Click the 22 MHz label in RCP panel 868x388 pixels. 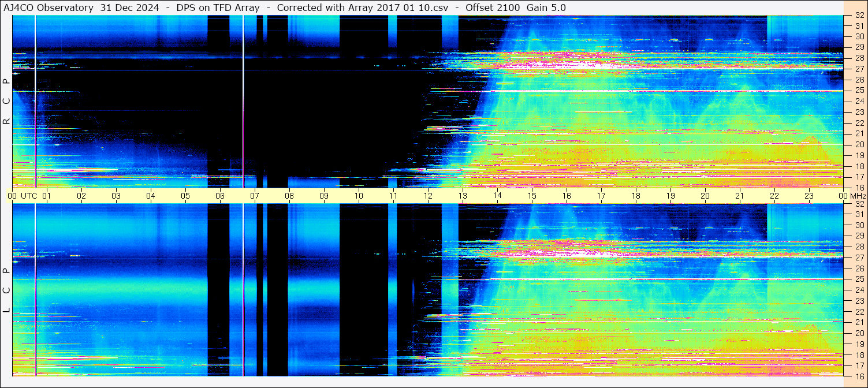click(x=859, y=123)
